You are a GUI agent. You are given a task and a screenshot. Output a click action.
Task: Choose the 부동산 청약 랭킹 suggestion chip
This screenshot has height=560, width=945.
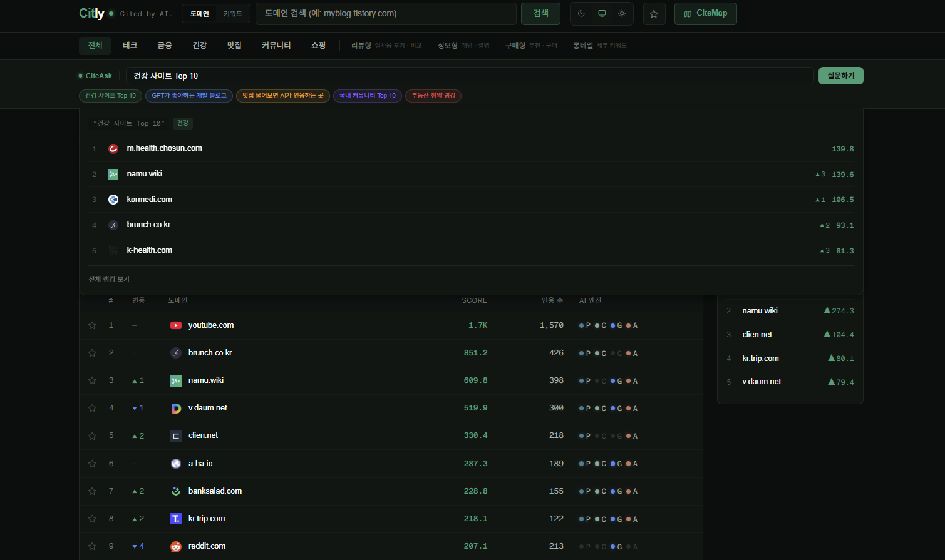click(433, 96)
